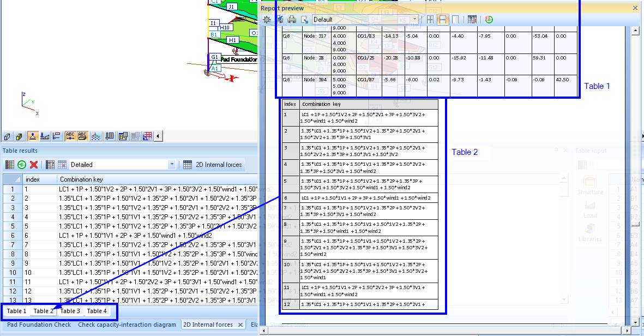
Task: Toggle the highlighted supports display icon
Action: [x=32, y=136]
